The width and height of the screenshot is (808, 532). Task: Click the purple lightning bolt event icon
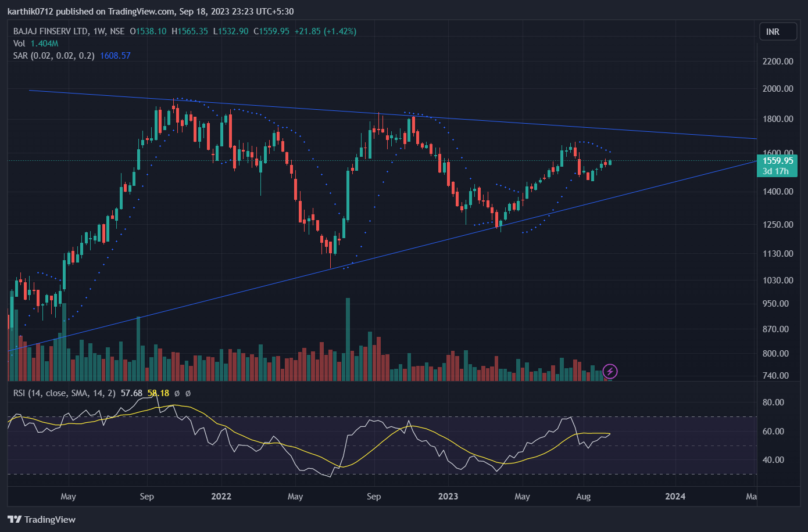tap(610, 371)
